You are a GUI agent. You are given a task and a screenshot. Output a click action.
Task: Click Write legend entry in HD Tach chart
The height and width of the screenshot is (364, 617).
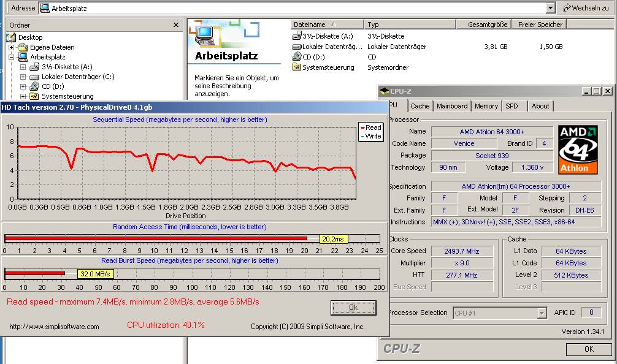point(370,136)
